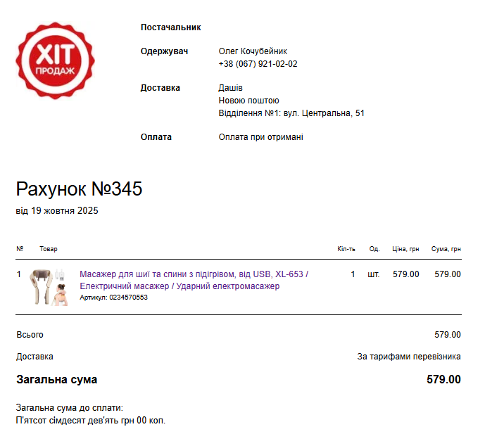Click the Постачальник label
504x434 pixels.
point(170,27)
